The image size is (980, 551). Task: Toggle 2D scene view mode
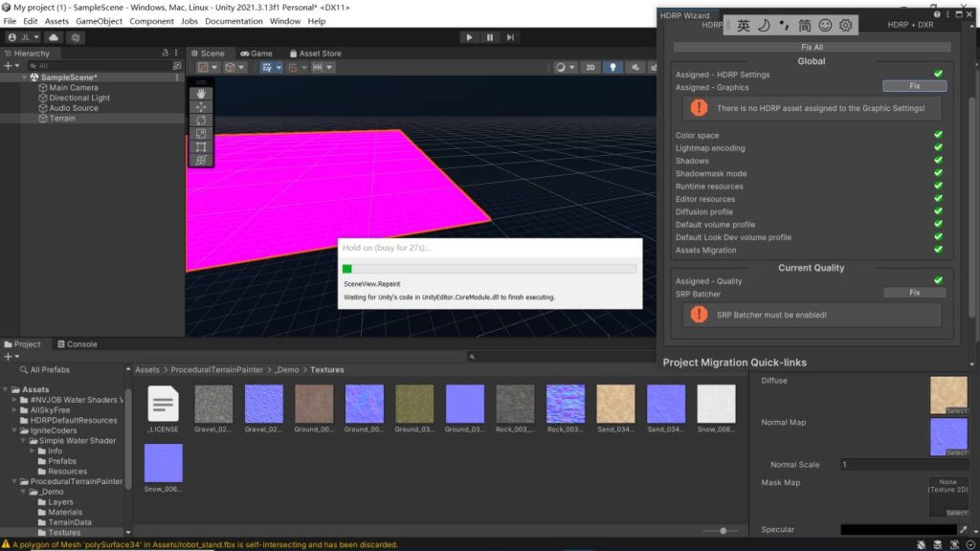(590, 68)
